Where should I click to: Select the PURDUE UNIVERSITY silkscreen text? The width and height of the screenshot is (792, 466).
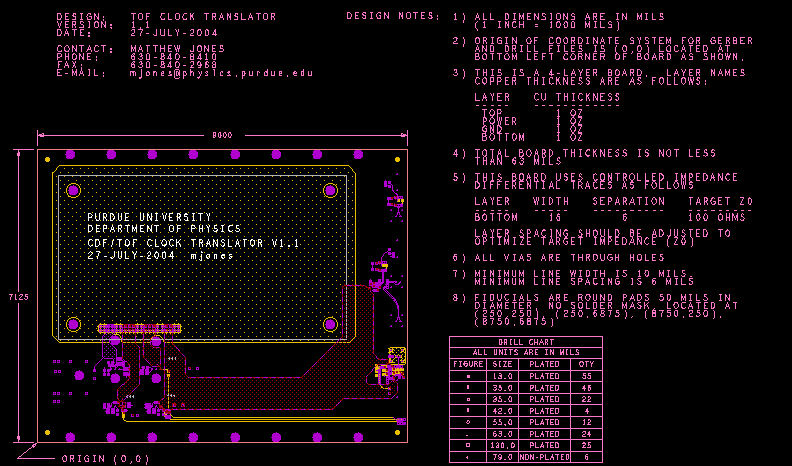[149, 217]
